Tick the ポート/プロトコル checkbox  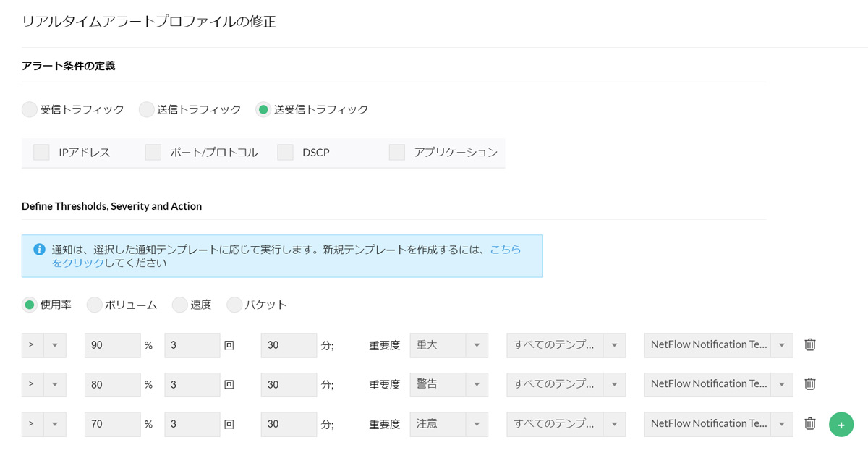[153, 153]
